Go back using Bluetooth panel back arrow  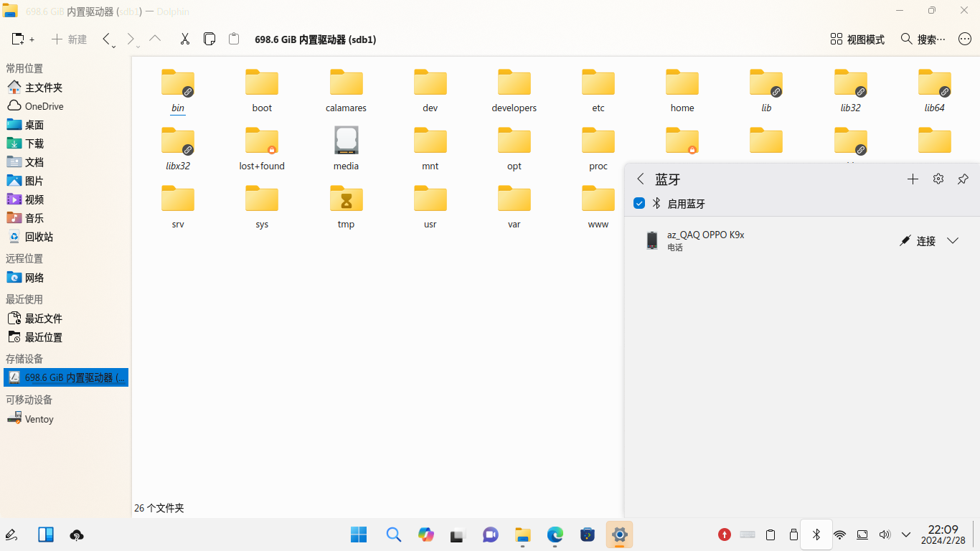coord(641,179)
